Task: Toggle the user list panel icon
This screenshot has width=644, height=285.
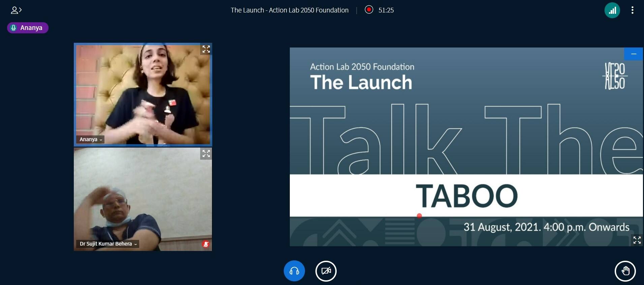Action: pyautogui.click(x=16, y=10)
